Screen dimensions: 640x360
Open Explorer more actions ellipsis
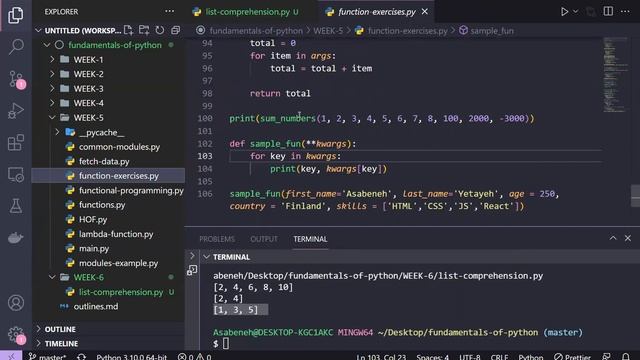pyautogui.click(x=169, y=11)
